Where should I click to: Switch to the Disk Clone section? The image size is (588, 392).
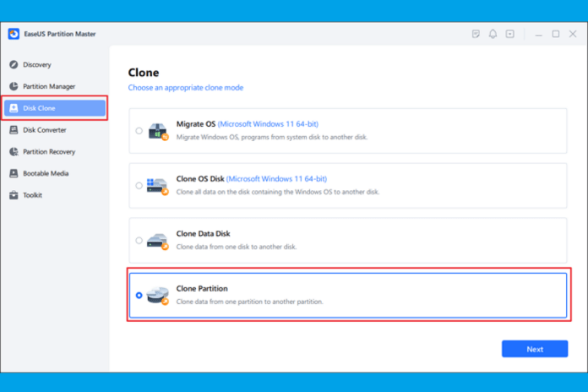pos(55,108)
